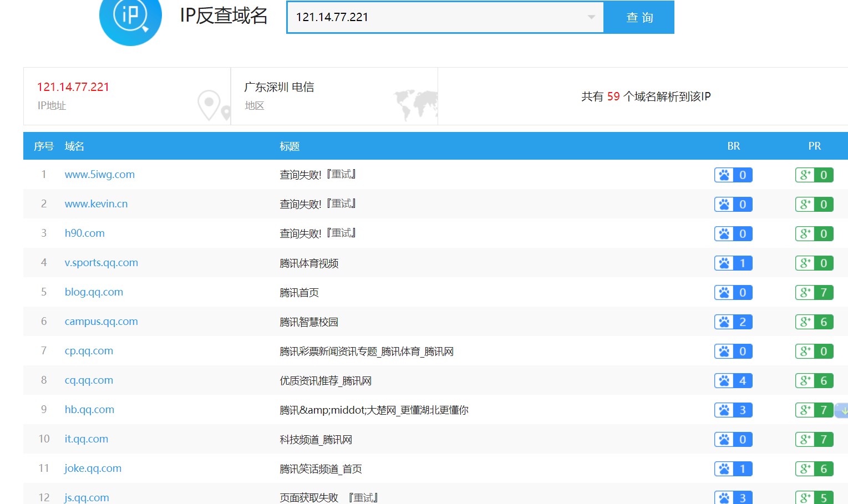Open www.5iwg.com domain link
Screen dimensions: 848x504
100,175
